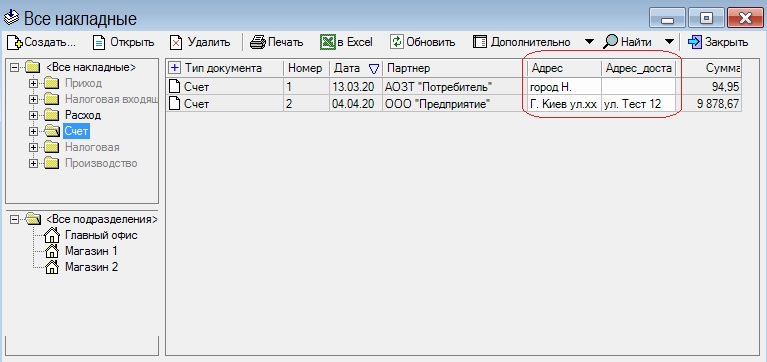Click the Обновить refresh icon
767x362 pixels.
[x=396, y=42]
